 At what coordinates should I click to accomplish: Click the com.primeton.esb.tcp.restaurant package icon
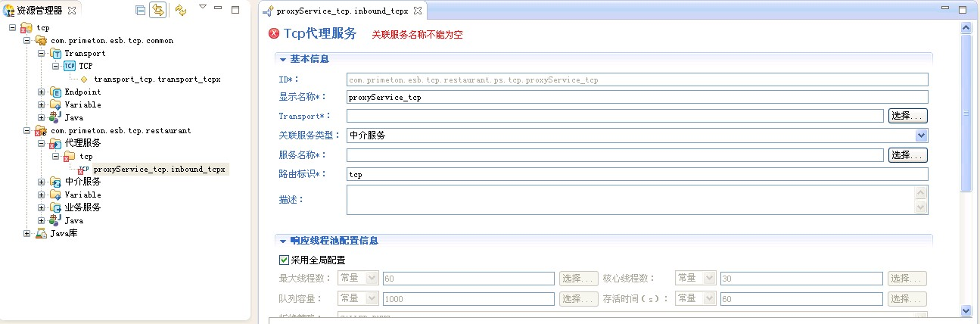point(42,131)
